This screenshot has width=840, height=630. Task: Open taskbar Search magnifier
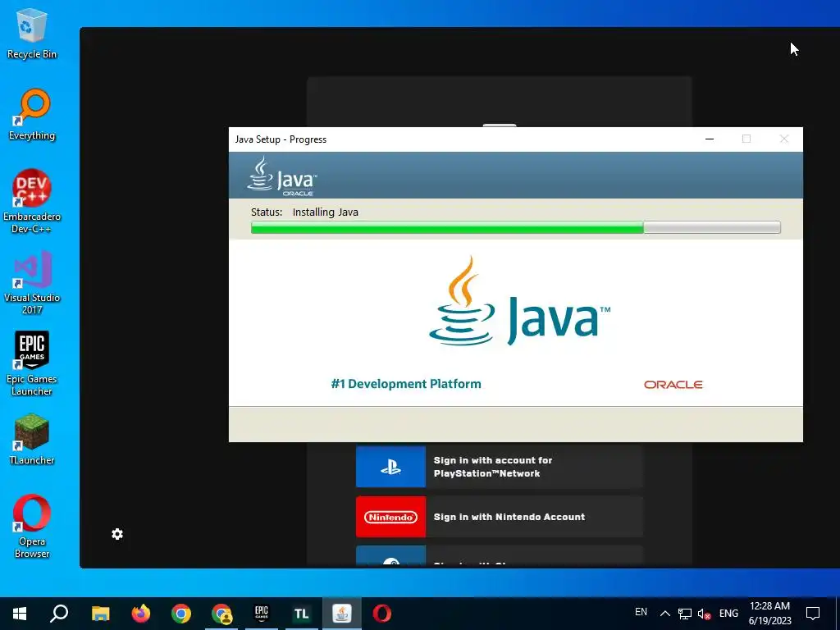(x=59, y=614)
